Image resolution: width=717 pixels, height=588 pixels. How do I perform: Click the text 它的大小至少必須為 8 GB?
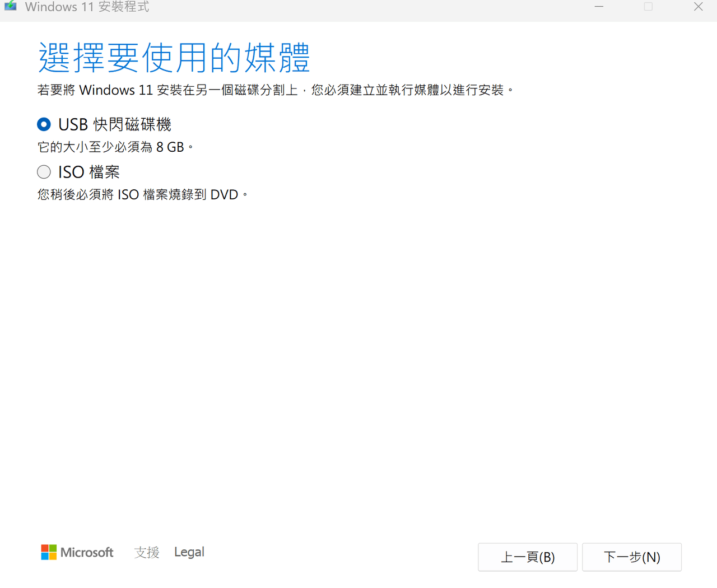tap(115, 147)
